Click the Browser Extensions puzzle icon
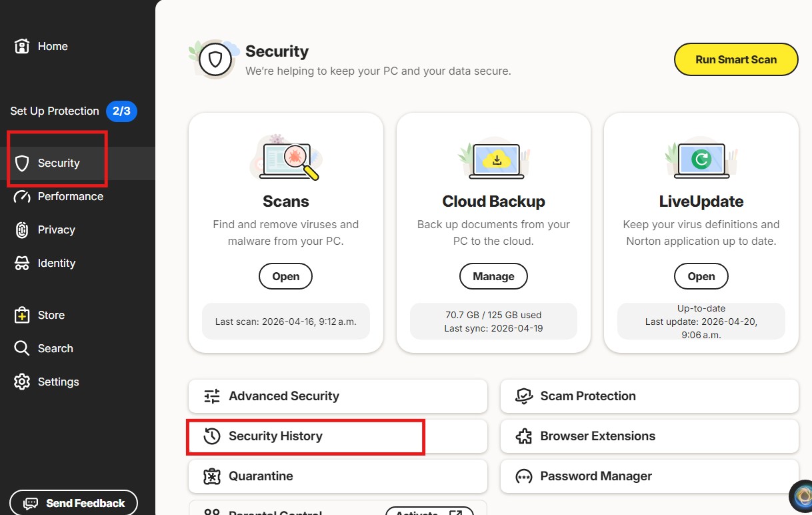Image resolution: width=812 pixels, height=515 pixels. pyautogui.click(x=524, y=436)
